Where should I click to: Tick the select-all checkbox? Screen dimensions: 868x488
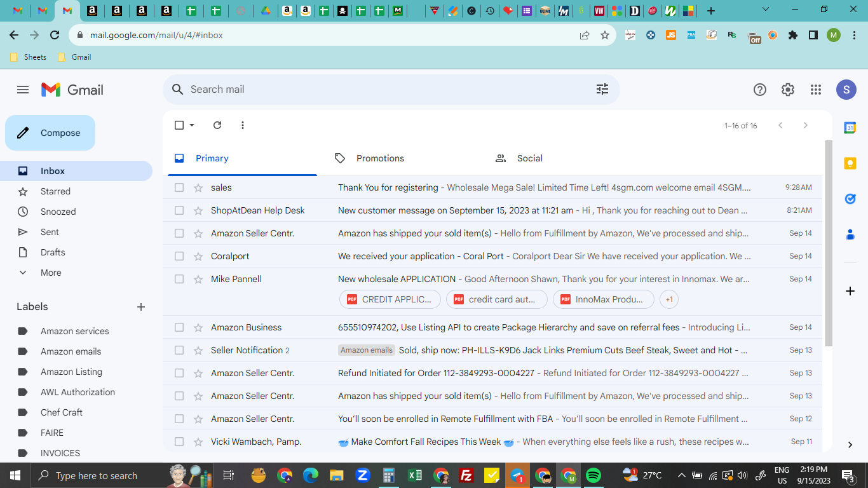point(179,125)
